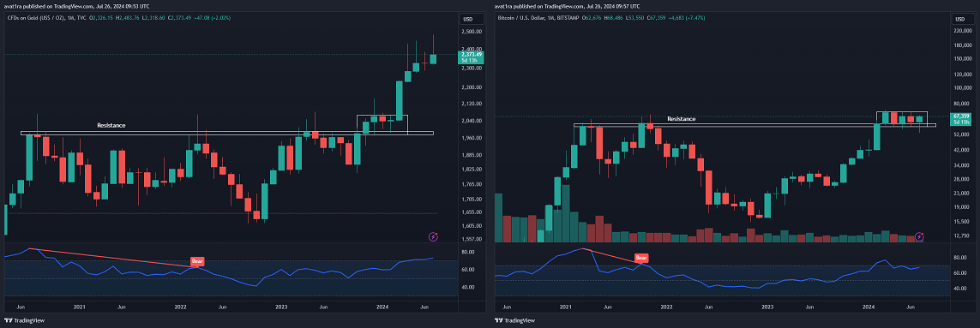
Task: Open the TradingView logo below Bitcoin chart
Action: pos(515,320)
